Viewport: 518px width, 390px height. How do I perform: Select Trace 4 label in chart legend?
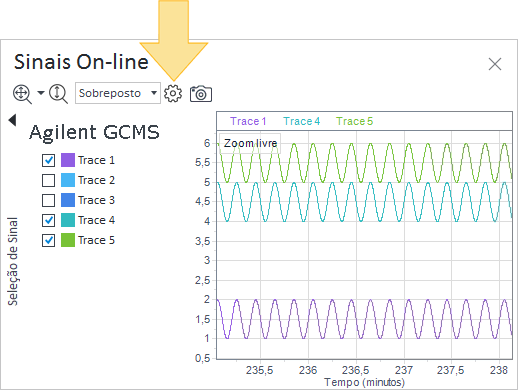[301, 121]
